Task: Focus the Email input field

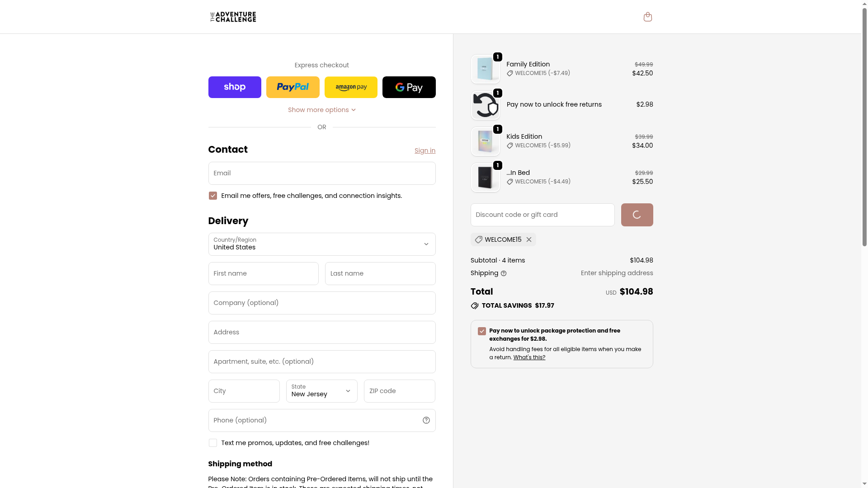Action: click(x=322, y=173)
